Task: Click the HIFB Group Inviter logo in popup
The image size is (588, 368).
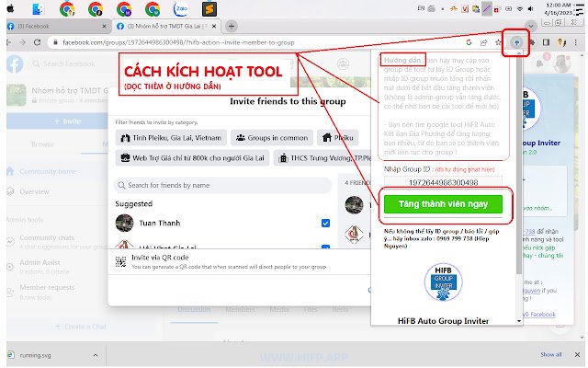Action: [x=443, y=282]
